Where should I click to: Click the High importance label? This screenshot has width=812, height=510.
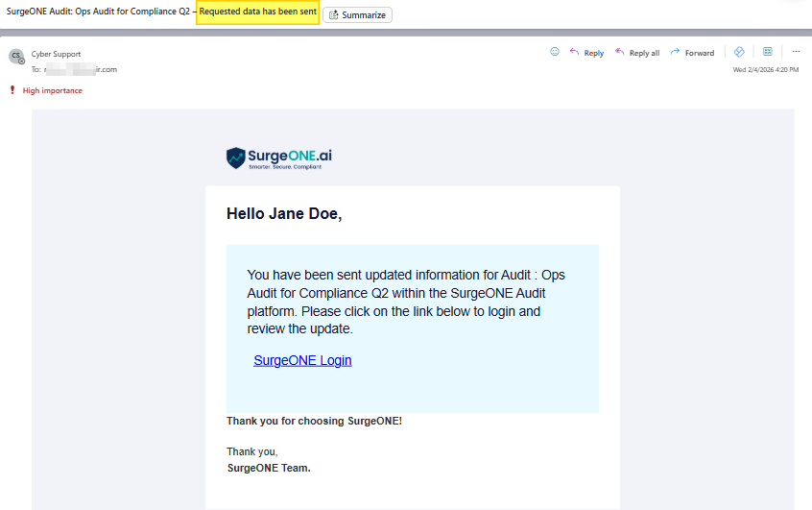click(52, 90)
